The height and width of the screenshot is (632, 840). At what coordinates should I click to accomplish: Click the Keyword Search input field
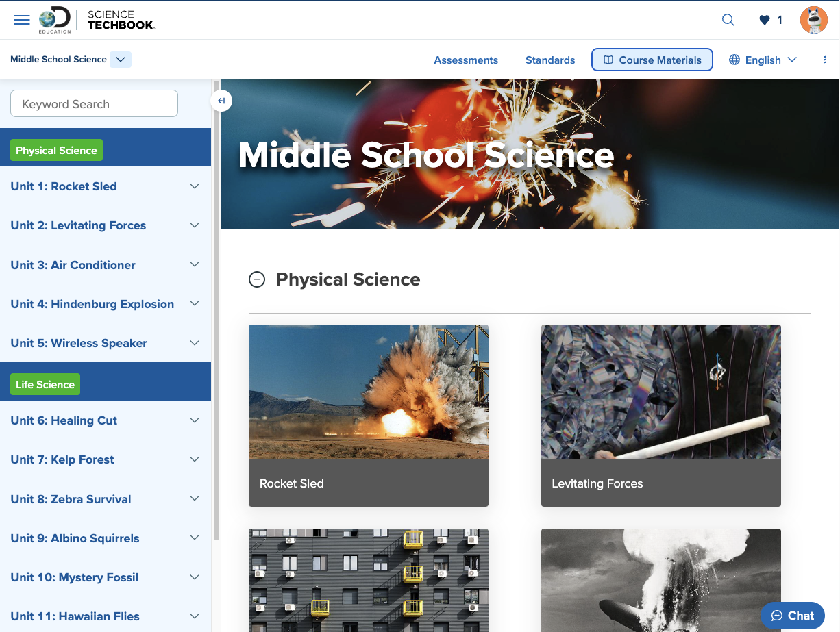click(94, 104)
